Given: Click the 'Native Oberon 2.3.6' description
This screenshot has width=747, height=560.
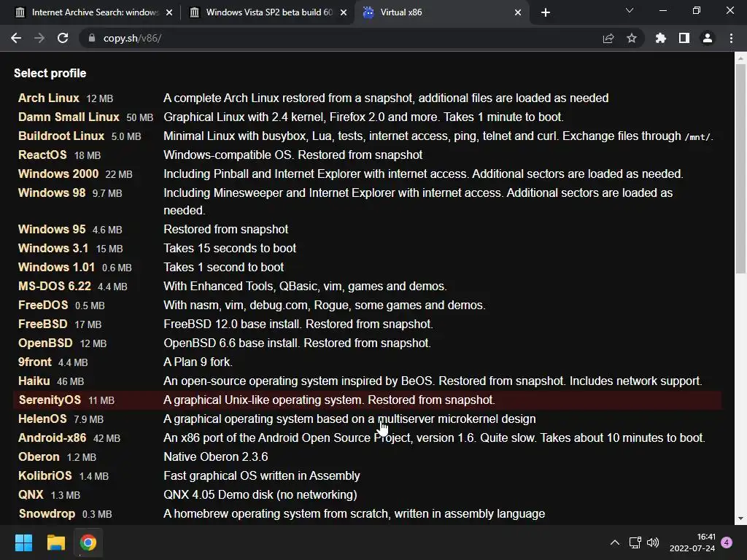Looking at the screenshot, I should (x=215, y=457).
